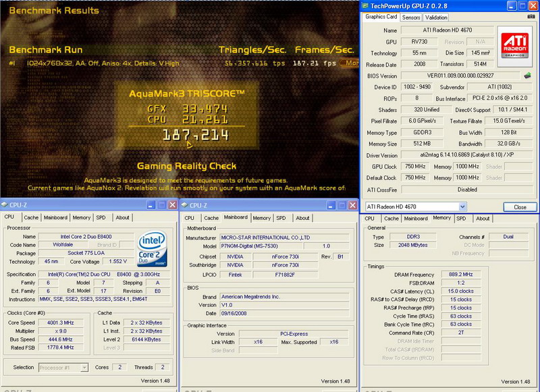Image resolution: width=540 pixels, height=392 pixels.
Task: Click the Command Rate value 2T
Action: (x=461, y=333)
